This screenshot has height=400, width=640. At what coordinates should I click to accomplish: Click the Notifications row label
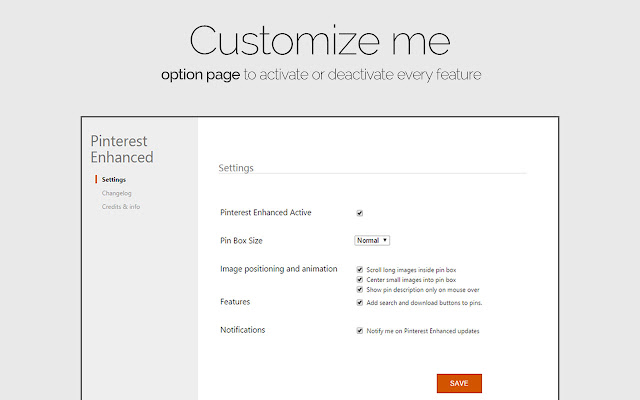coord(243,329)
